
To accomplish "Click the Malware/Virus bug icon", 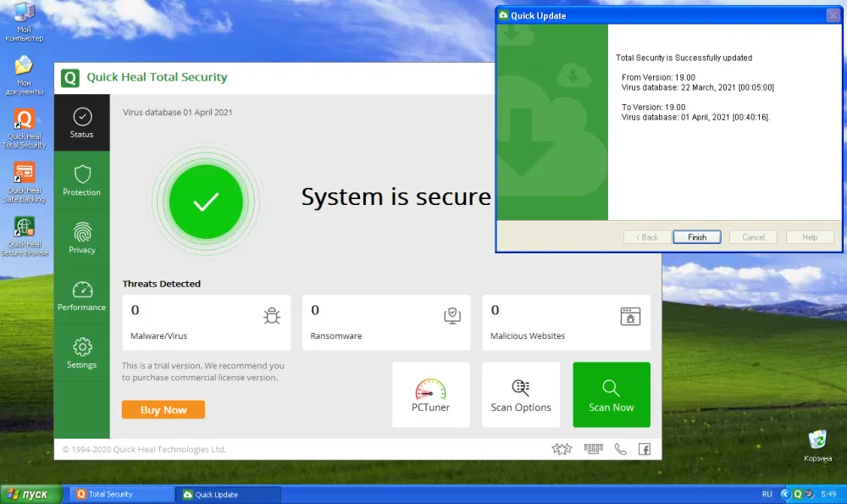I will [x=272, y=315].
